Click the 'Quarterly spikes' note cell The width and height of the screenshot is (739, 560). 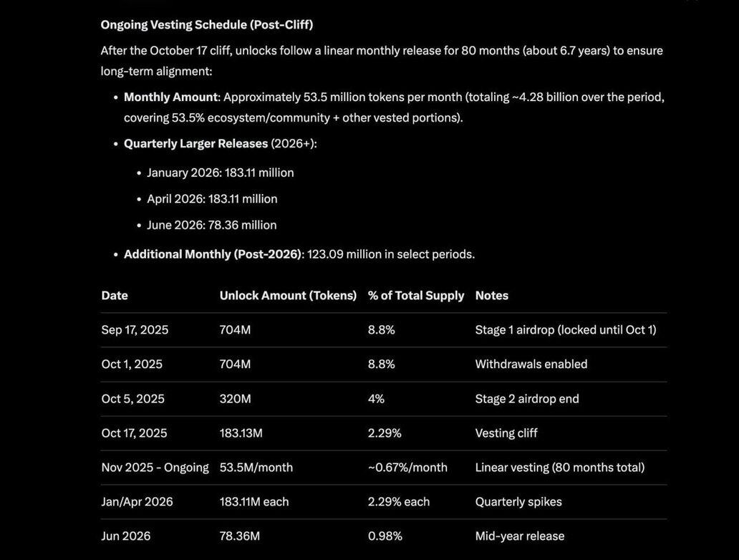pos(518,502)
